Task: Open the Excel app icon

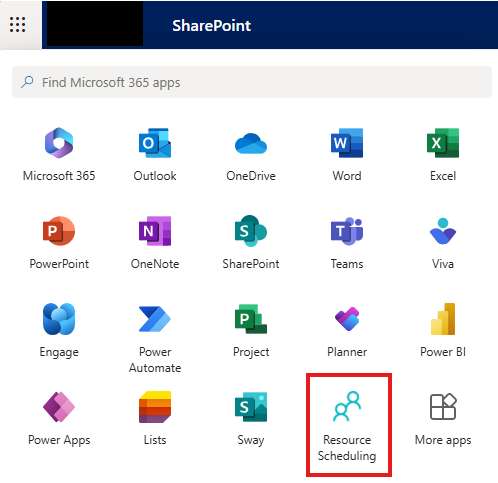Action: click(443, 143)
